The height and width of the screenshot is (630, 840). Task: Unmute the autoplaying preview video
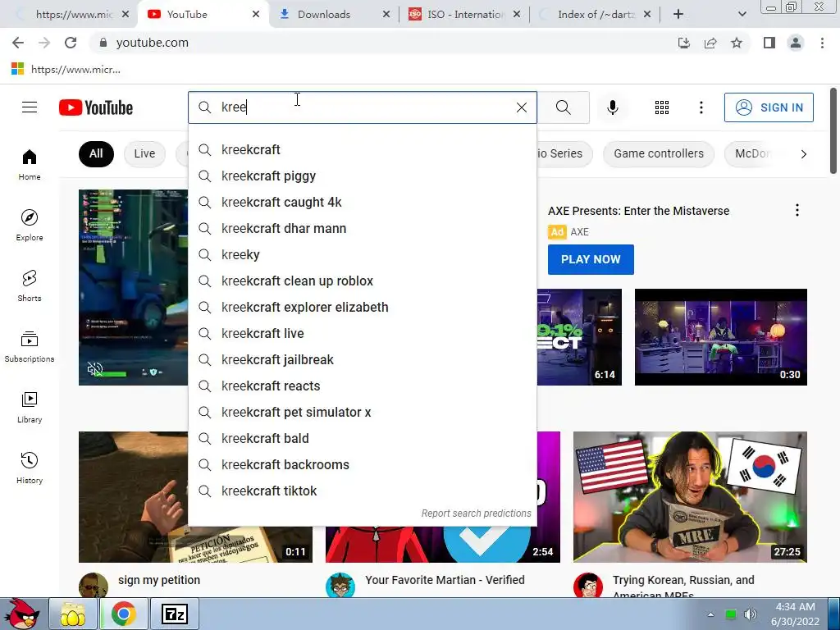point(95,368)
